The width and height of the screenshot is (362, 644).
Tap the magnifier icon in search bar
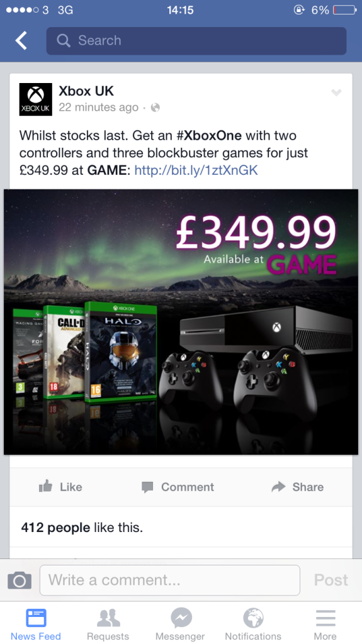pyautogui.click(x=64, y=40)
